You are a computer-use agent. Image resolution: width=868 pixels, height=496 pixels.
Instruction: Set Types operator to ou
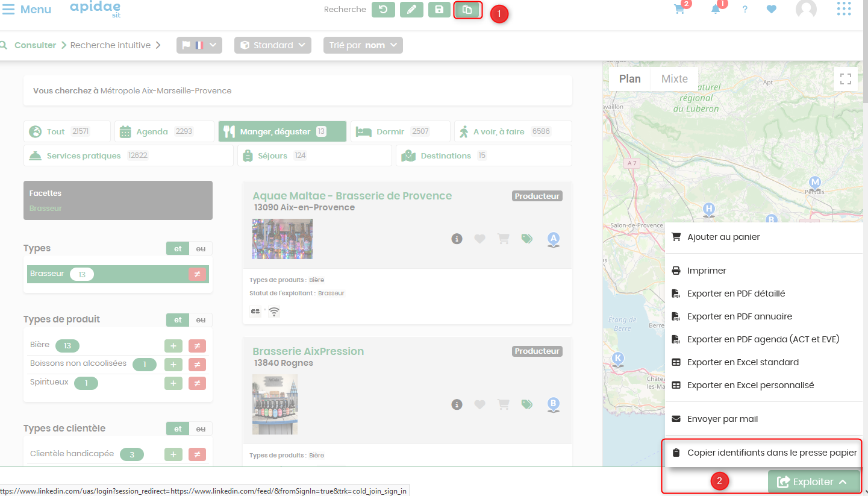tap(201, 248)
